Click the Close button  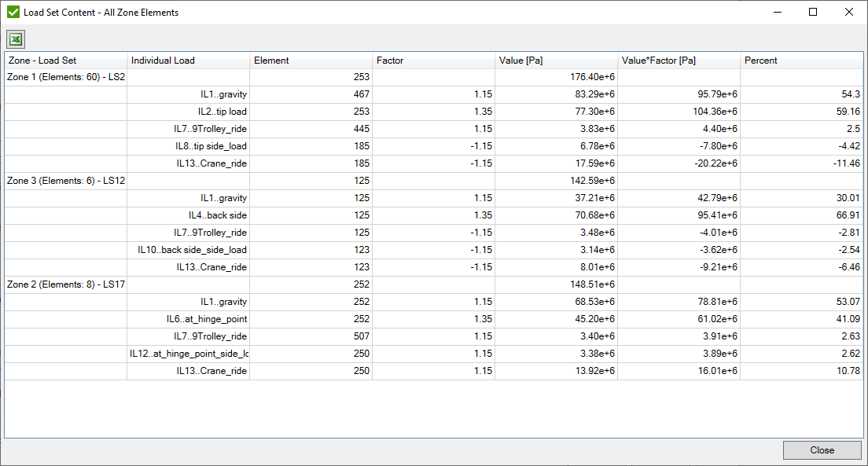pos(822,449)
